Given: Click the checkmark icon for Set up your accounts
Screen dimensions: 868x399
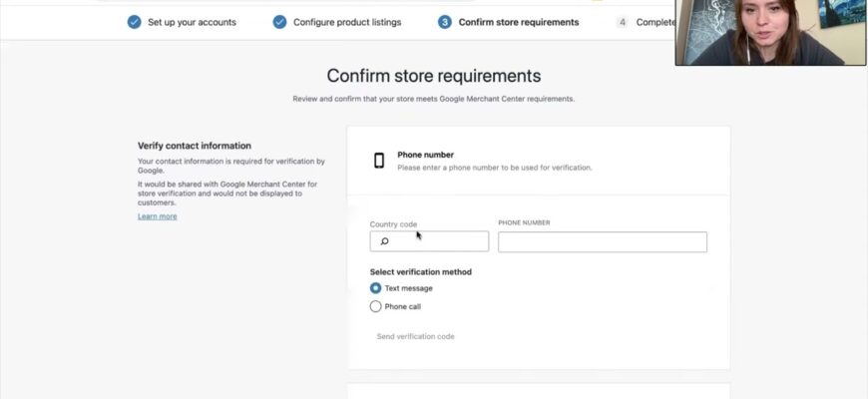Looking at the screenshot, I should (134, 22).
